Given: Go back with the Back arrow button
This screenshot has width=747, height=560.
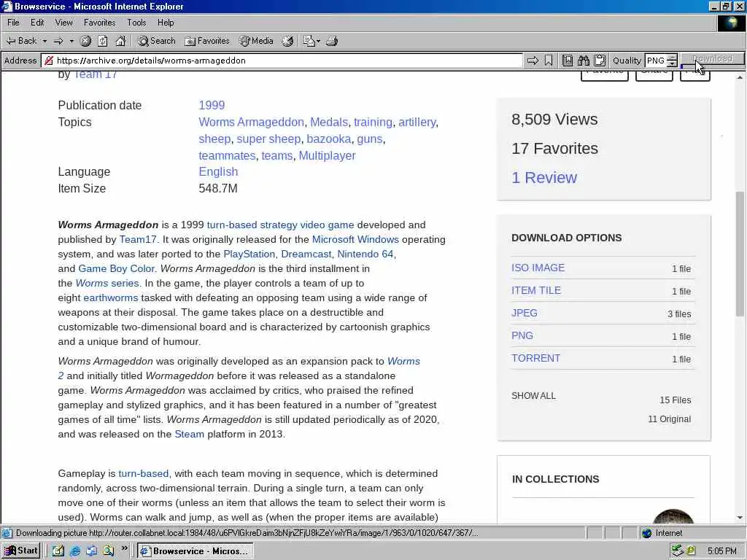Looking at the screenshot, I should click(x=21, y=41).
